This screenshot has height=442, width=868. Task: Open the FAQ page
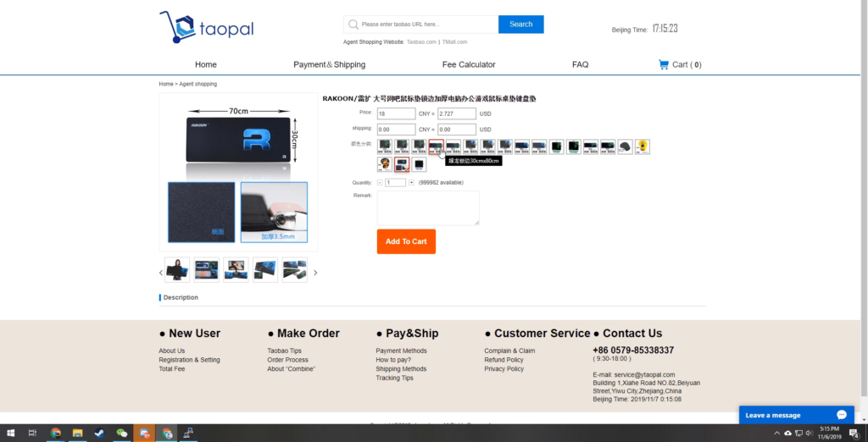point(580,64)
